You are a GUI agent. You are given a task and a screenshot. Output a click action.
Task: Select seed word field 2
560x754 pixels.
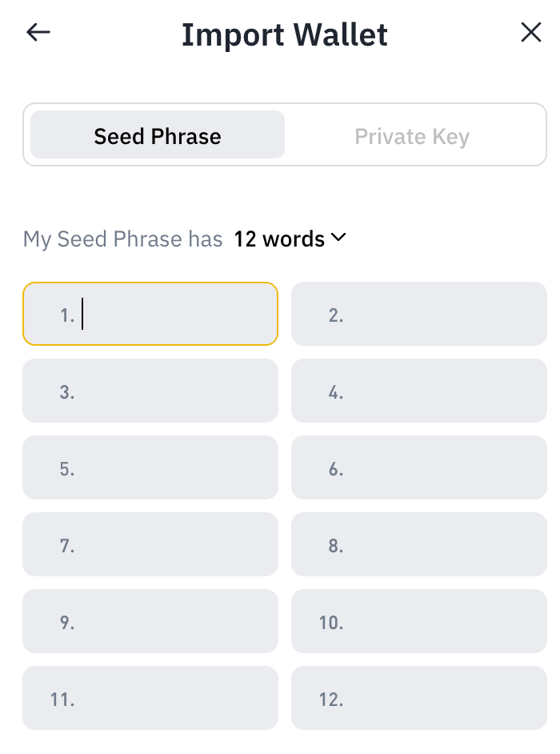[419, 314]
